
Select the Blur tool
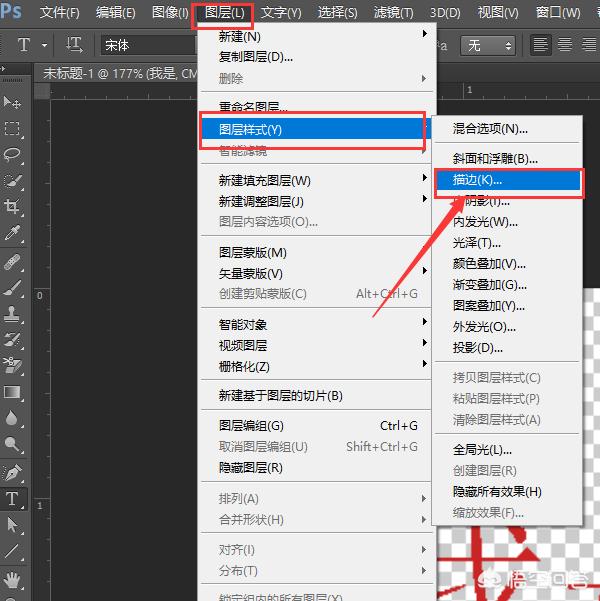[12, 418]
